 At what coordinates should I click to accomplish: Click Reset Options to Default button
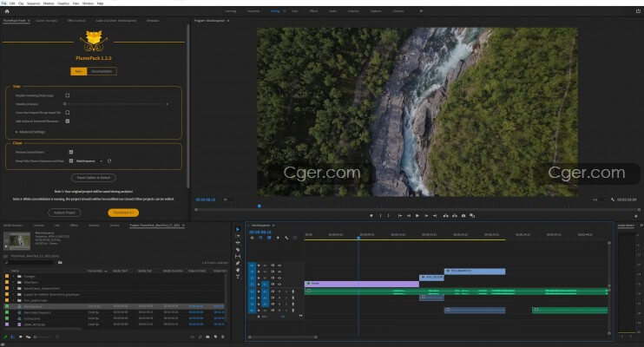coord(95,176)
